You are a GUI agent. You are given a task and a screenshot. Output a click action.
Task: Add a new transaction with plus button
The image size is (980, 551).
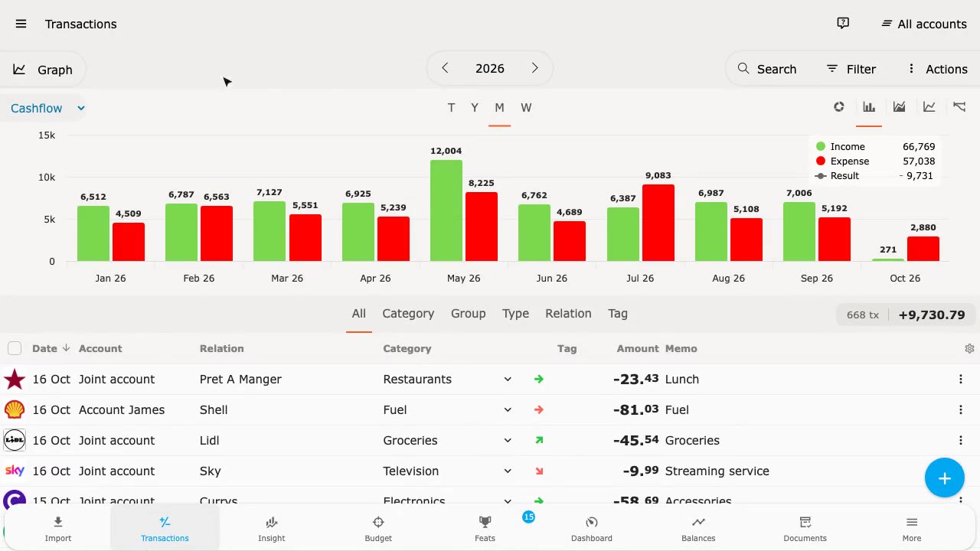944,478
